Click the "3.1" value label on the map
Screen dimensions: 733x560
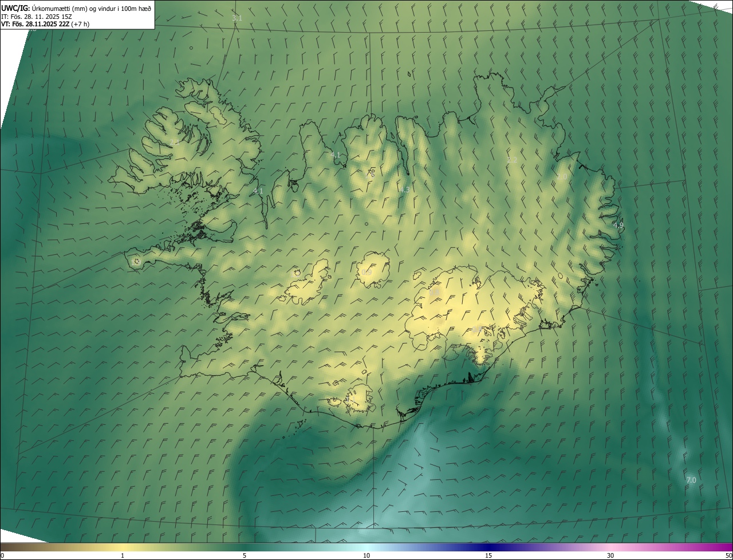(237, 18)
